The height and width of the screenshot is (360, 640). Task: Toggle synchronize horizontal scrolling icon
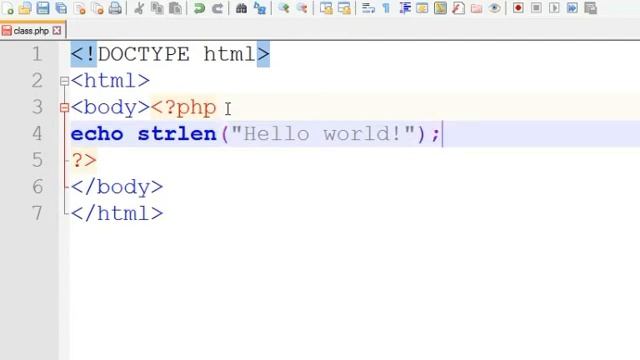click(x=344, y=8)
